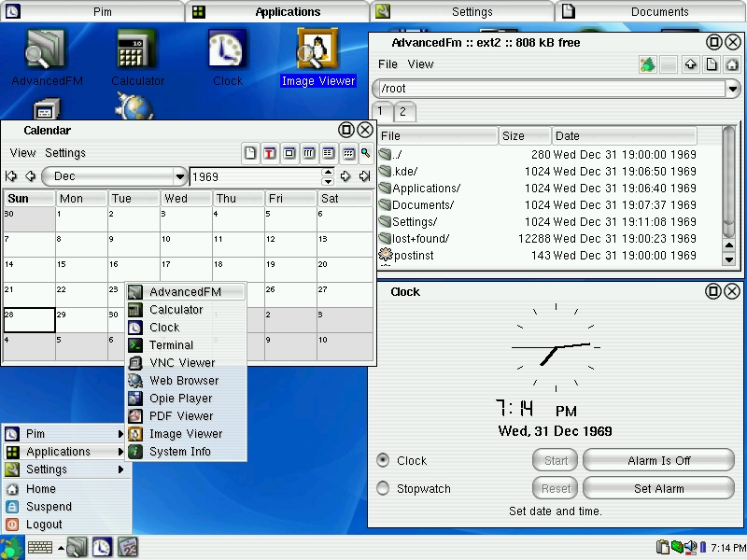Click the red T icon in Calendar toolbar
The width and height of the screenshot is (747, 560).
coord(269,153)
